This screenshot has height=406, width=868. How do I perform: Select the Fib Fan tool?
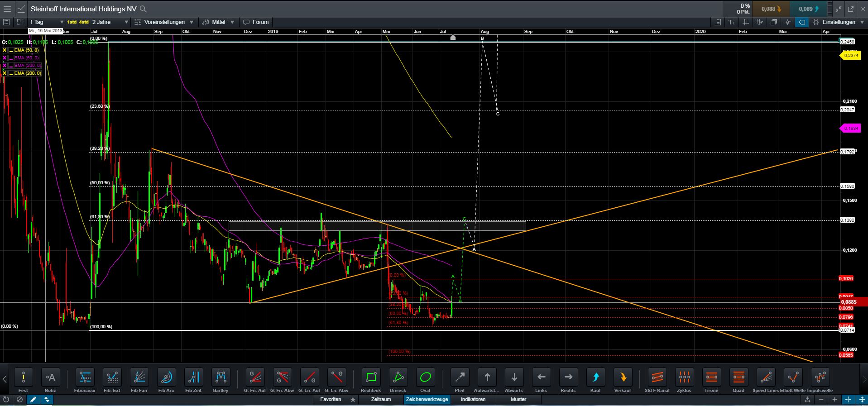139,377
